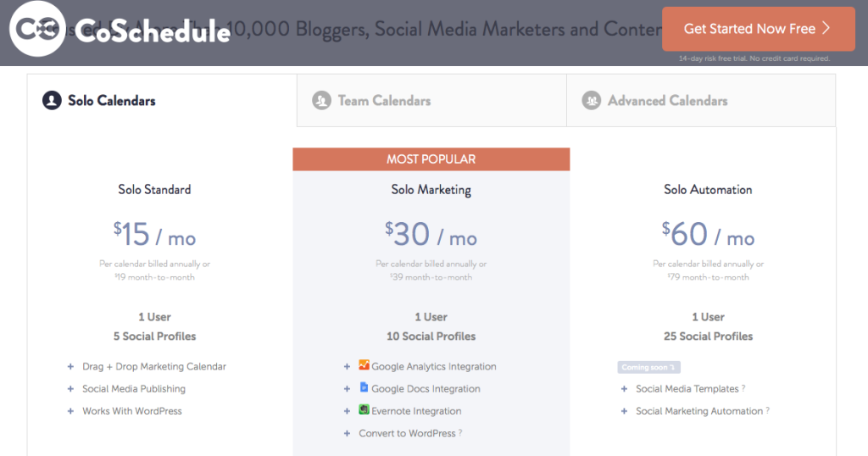Screen dimensions: 868x456
Task: Switch to the Team Calendars tab
Action: tap(431, 101)
